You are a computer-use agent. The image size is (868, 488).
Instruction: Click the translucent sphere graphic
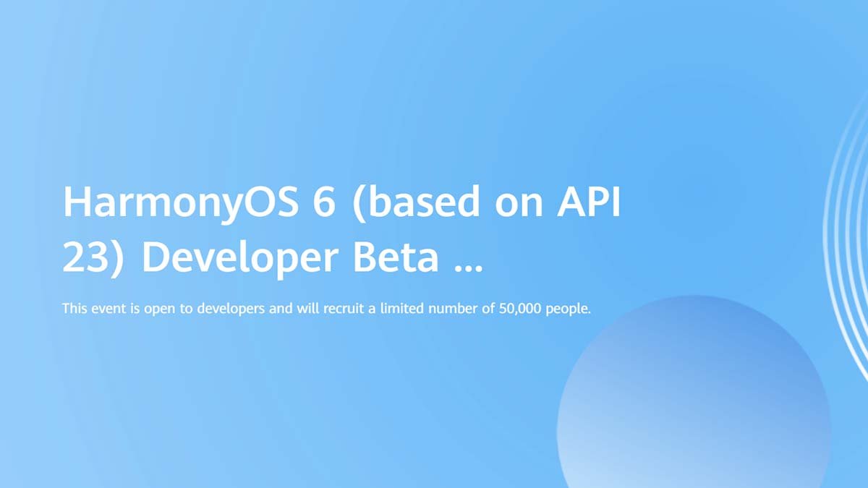693,398
